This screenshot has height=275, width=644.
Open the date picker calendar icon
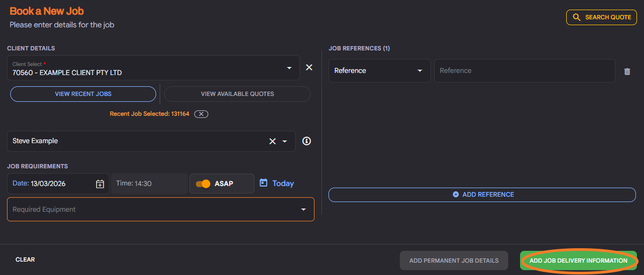[x=100, y=184]
